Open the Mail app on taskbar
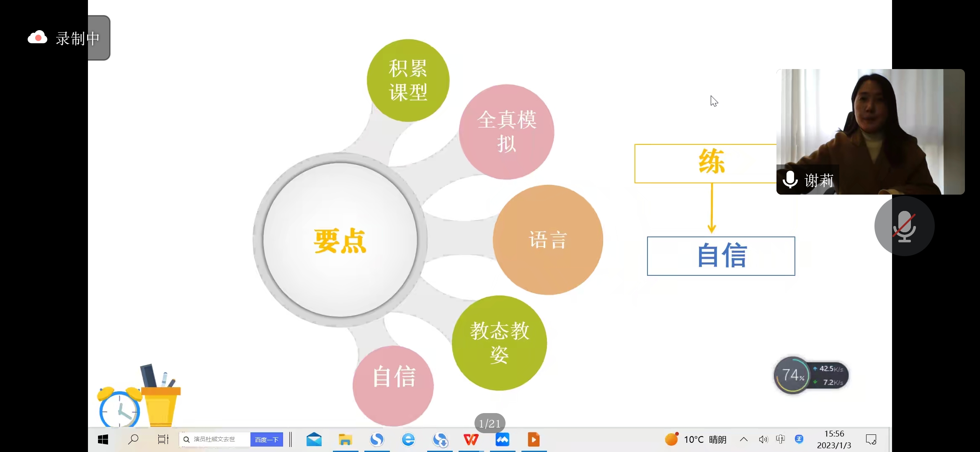This screenshot has height=452, width=980. 314,439
